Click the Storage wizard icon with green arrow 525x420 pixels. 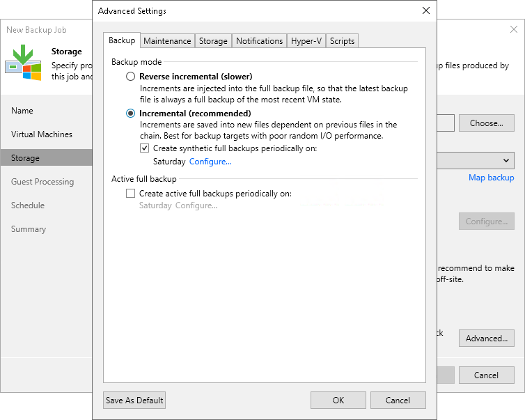[x=23, y=61]
